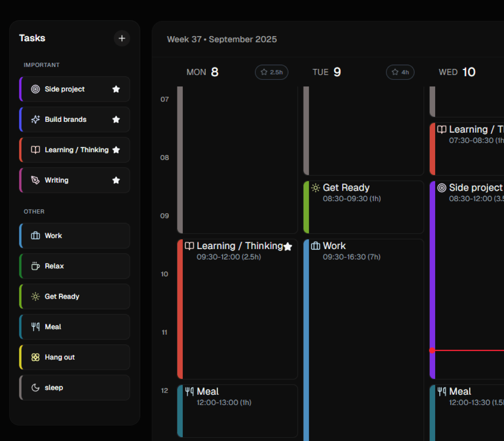Screen dimensions: 504x441
Task: Collapse the IMPORTANT section
Action: (x=42, y=65)
